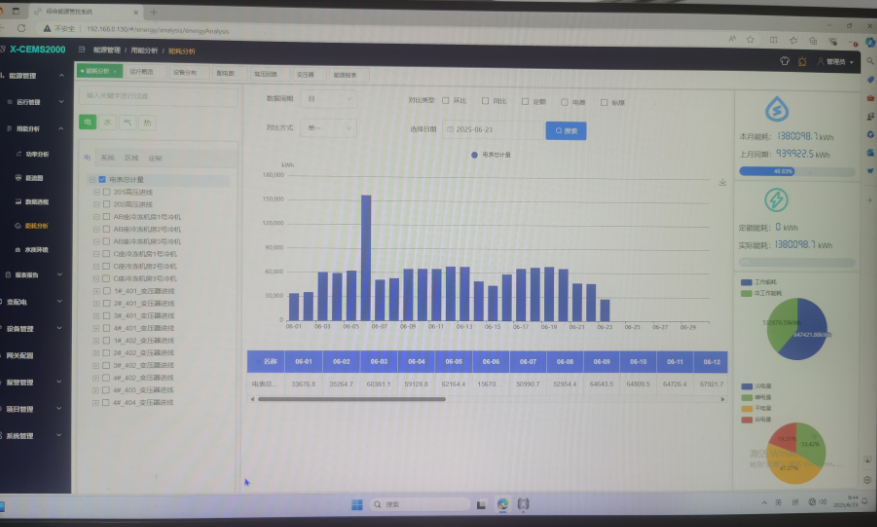Open the 数据周期 dropdown
Screen dimensions: 877x527
coord(329,100)
